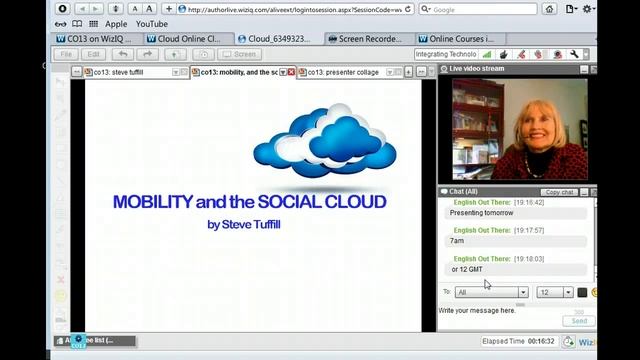The width and height of the screenshot is (640, 360).
Task: Open the YouTube bookmark
Action: point(152,24)
